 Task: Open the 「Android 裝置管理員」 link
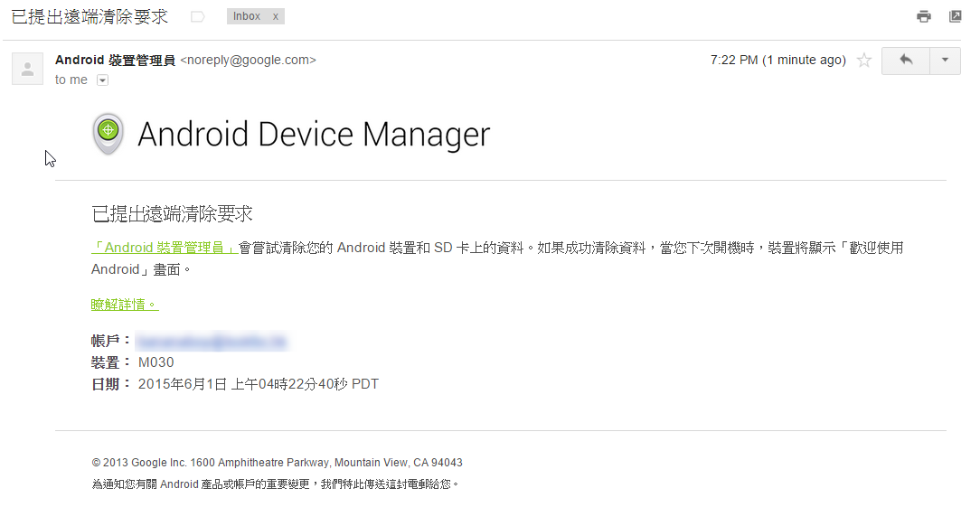[165, 248]
